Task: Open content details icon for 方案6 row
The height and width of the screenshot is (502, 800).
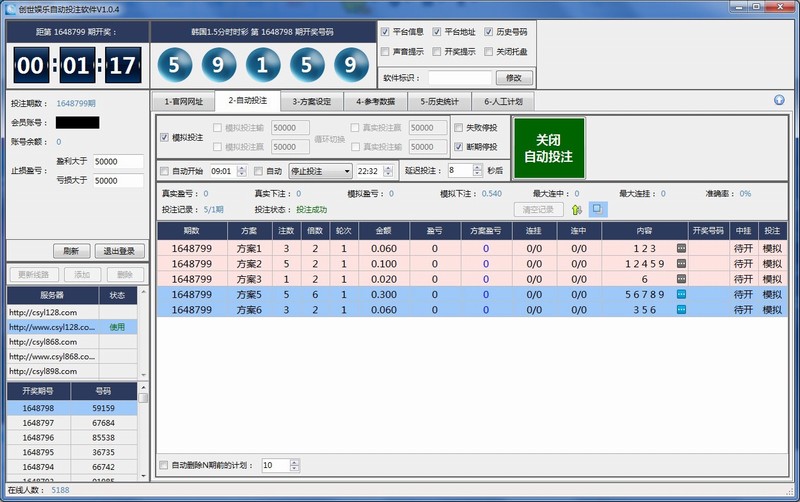Action: [x=681, y=310]
